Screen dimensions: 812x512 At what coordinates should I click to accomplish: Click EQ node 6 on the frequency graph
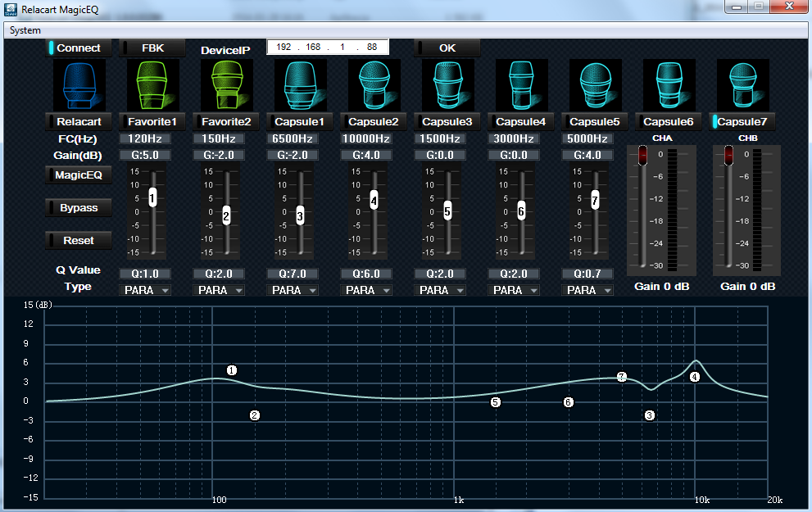pos(568,402)
